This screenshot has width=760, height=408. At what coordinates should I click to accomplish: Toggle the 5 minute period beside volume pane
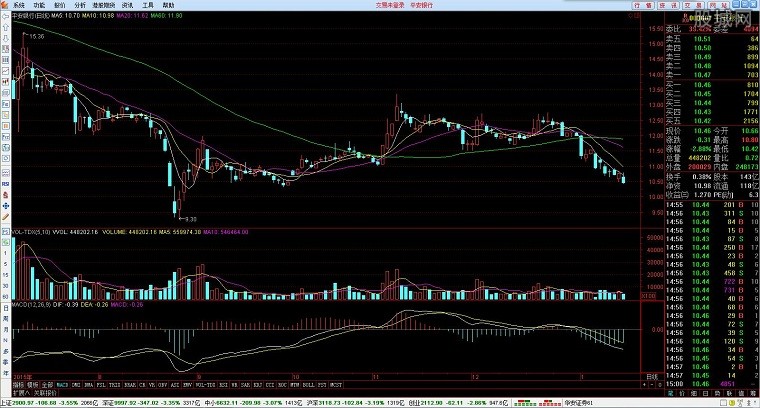[6, 264]
